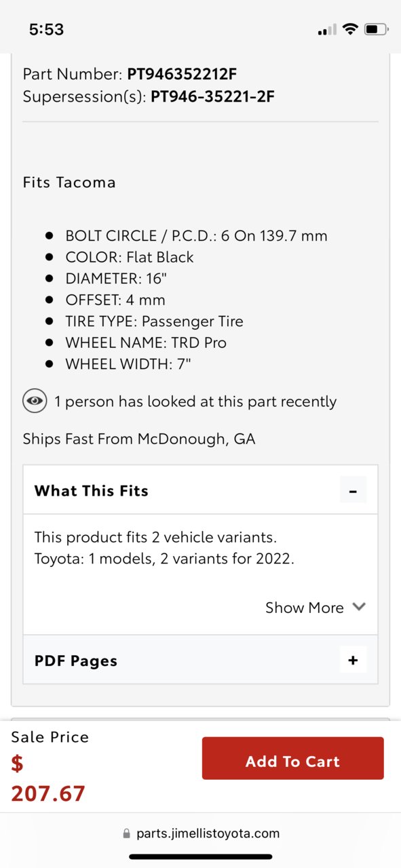The width and height of the screenshot is (401, 868).
Task: Tap the eye icon beside recent views
Action: pyautogui.click(x=35, y=401)
